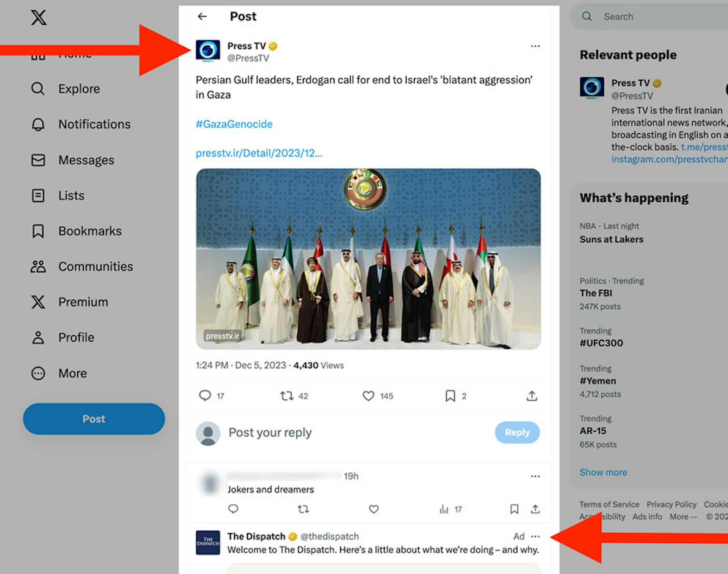Screen dimensions: 728x574
Task: Open the @PressTV handle on the post
Action: click(248, 58)
